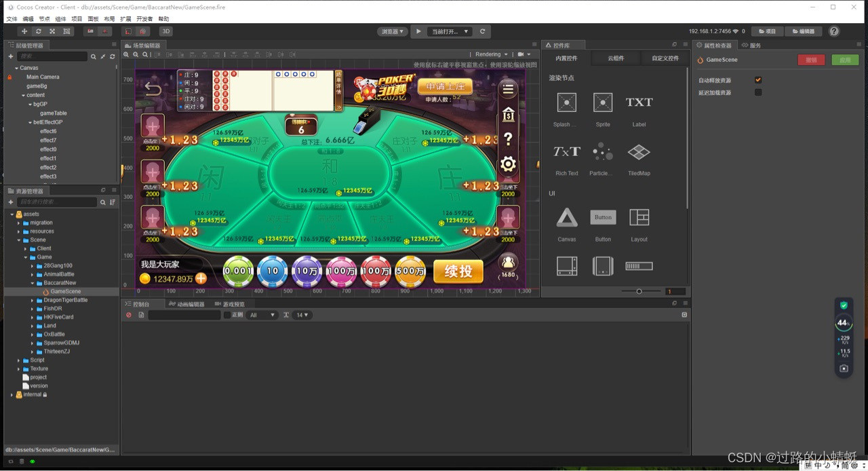Select the Rotate transform tool

point(38,31)
